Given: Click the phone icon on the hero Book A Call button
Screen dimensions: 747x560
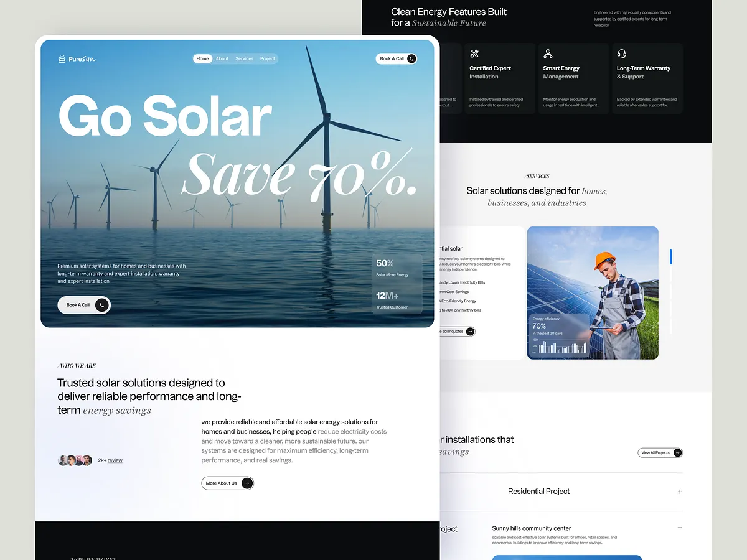Looking at the screenshot, I should click(102, 305).
